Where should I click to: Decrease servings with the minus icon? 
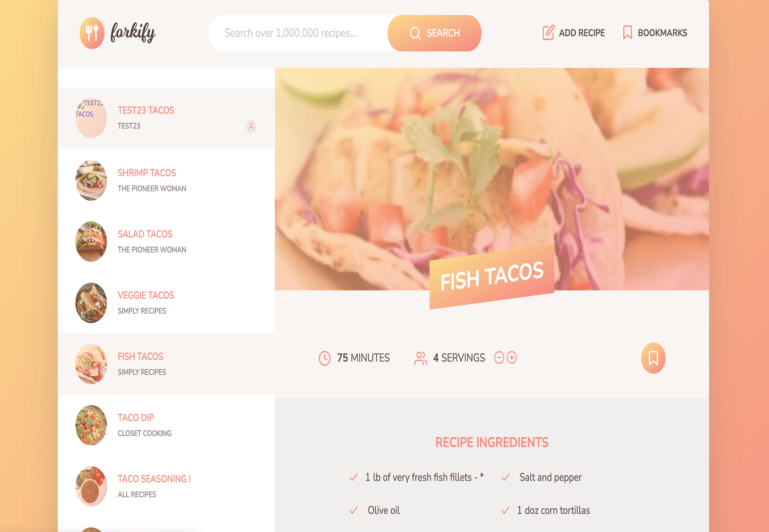click(499, 357)
